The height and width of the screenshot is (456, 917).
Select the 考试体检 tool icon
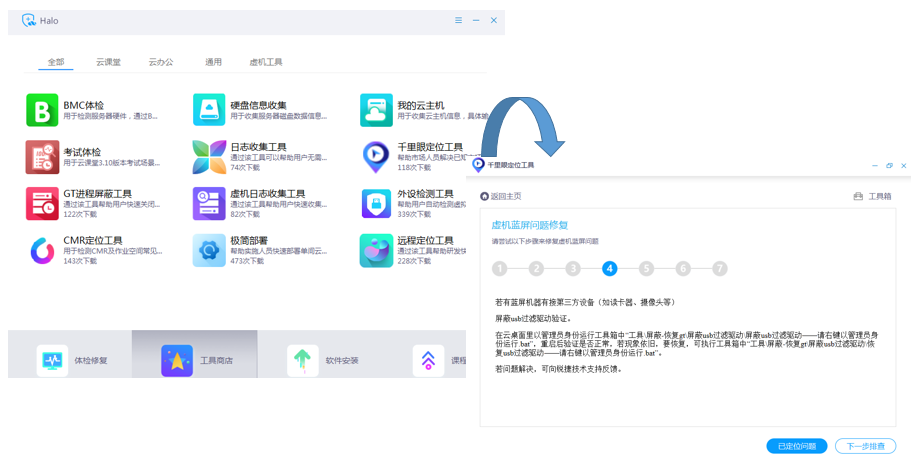42,157
